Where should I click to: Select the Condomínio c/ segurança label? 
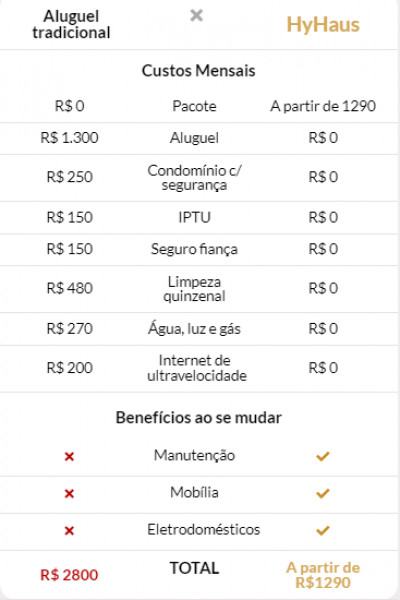pyautogui.click(x=194, y=178)
